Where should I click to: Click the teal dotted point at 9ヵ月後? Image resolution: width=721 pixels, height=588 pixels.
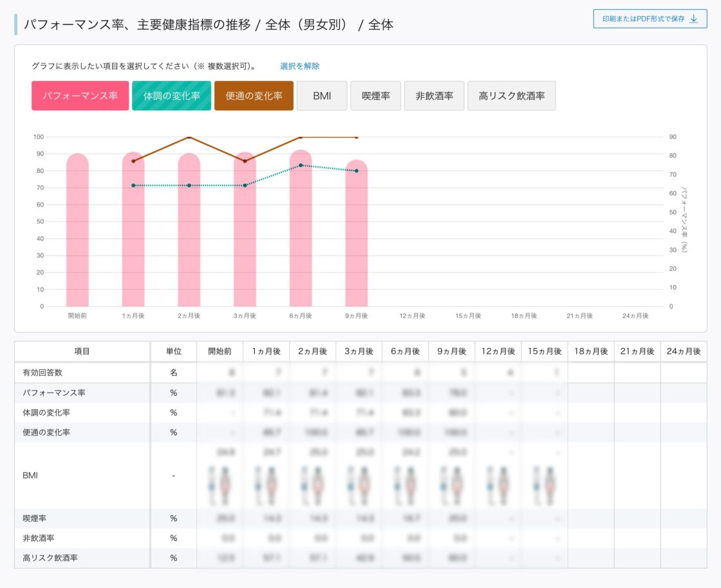[x=357, y=171]
